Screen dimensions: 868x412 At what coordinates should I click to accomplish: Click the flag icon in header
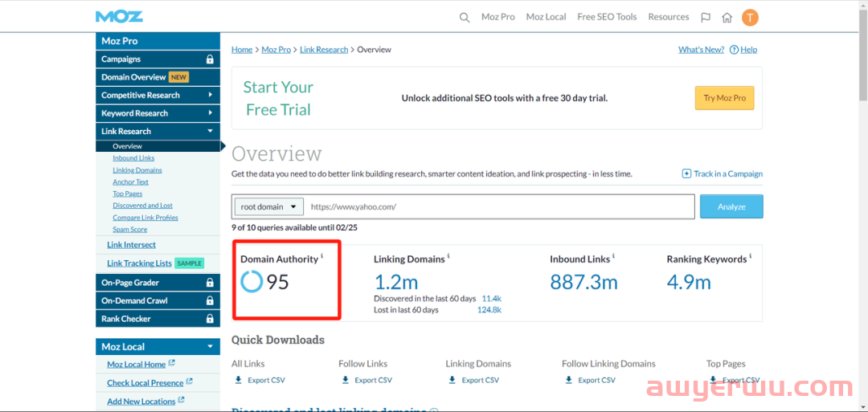[706, 17]
